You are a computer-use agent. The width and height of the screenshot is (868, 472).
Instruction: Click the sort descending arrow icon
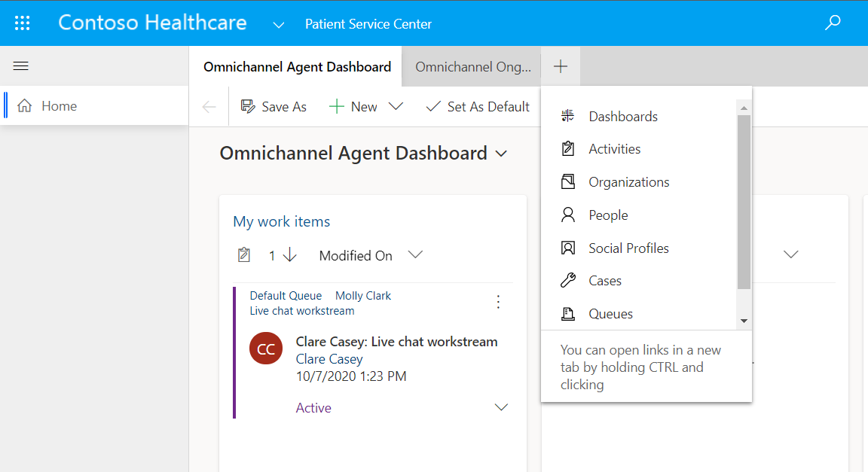coord(290,256)
